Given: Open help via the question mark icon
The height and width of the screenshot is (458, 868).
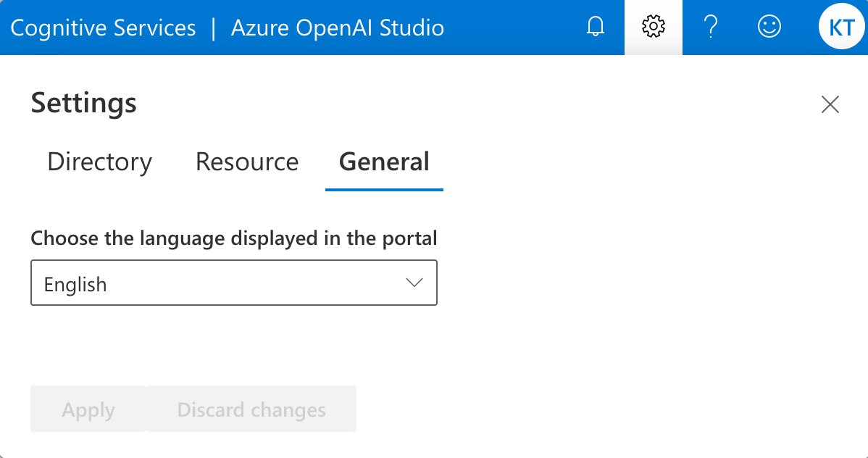Looking at the screenshot, I should pos(711,27).
